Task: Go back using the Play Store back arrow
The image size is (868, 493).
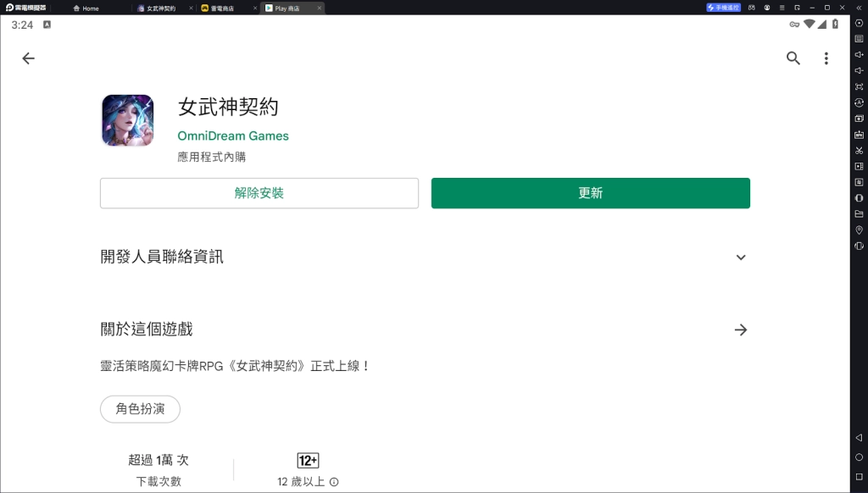Action: 28,58
